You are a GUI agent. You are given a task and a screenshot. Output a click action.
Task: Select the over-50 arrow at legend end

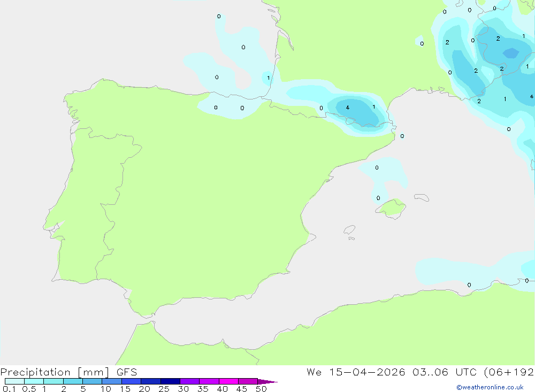point(267,382)
